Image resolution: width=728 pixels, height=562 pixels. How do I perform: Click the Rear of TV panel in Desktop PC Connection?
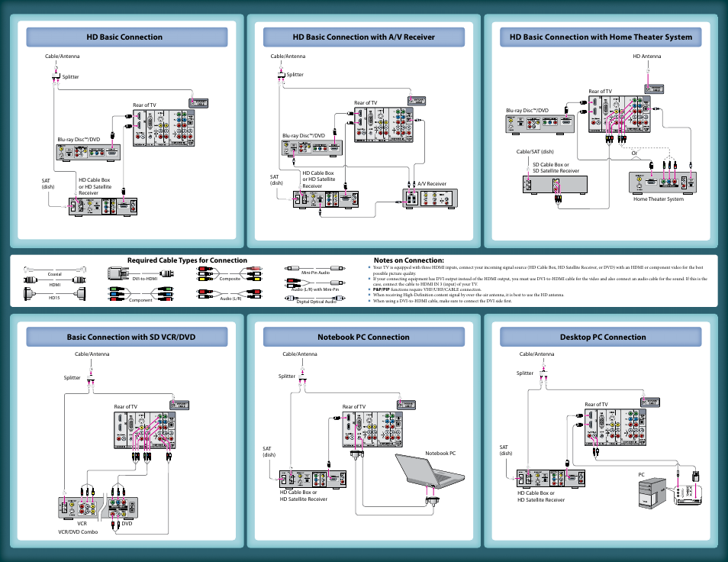pos(615,428)
